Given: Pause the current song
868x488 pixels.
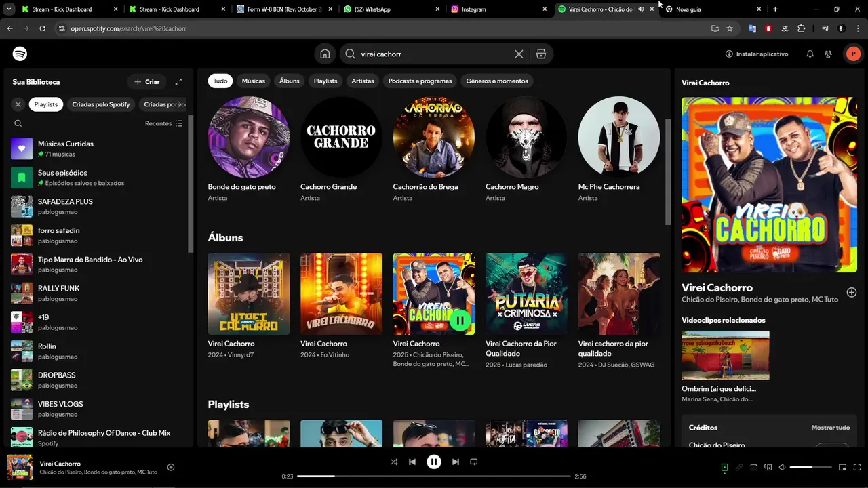Looking at the screenshot, I should (434, 462).
